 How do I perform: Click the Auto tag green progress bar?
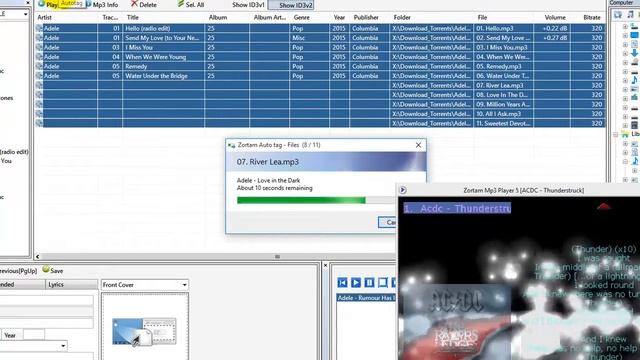(301, 200)
